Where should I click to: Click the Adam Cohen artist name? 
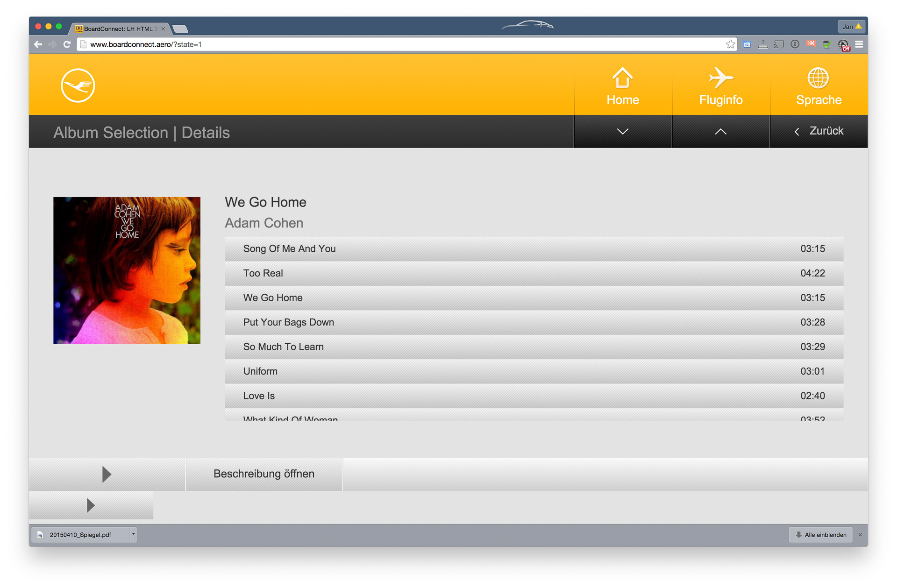(x=264, y=223)
